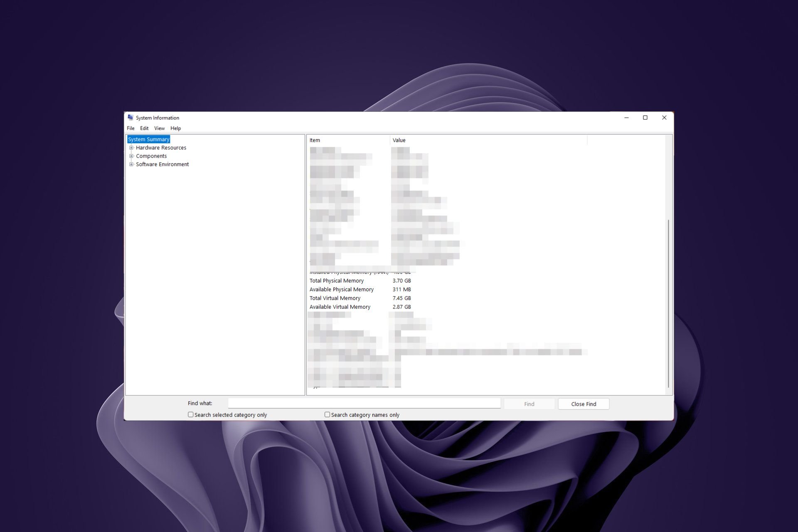Click the Total Physical Memory value
The width and height of the screenshot is (798, 532).
(x=401, y=280)
